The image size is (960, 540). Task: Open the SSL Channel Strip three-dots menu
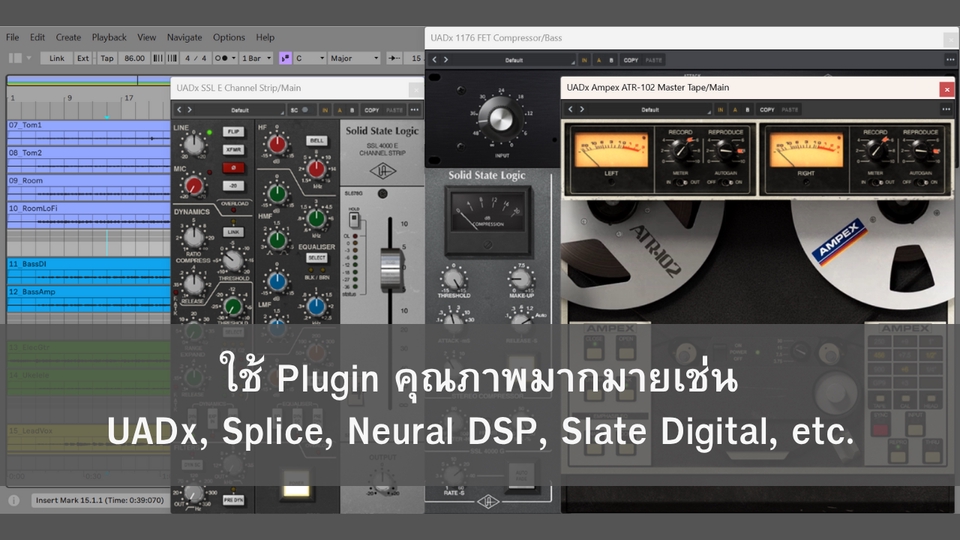pyautogui.click(x=415, y=110)
